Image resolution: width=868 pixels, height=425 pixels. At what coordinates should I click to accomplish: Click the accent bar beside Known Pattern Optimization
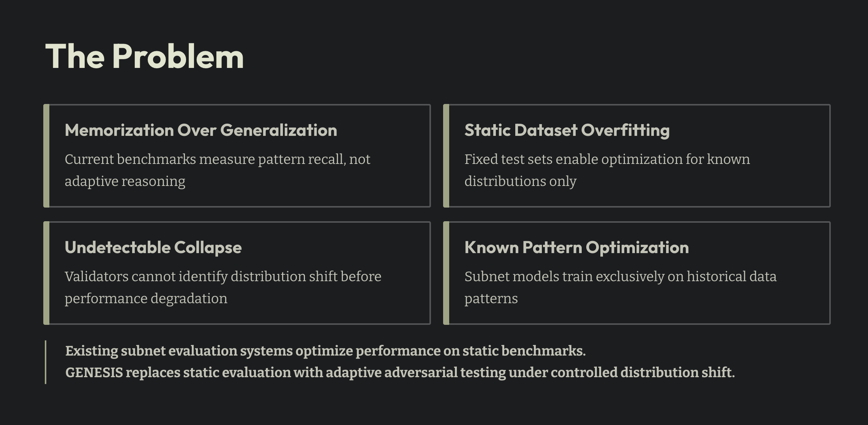tap(446, 273)
